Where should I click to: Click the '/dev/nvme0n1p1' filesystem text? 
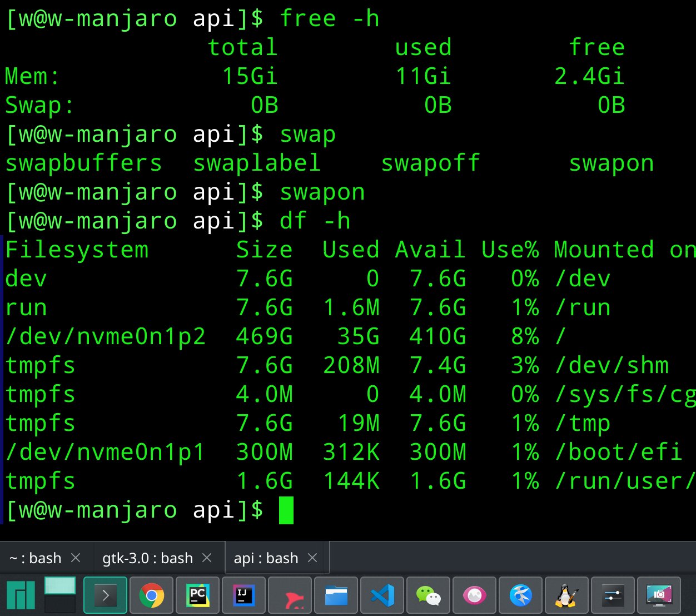pos(106,452)
